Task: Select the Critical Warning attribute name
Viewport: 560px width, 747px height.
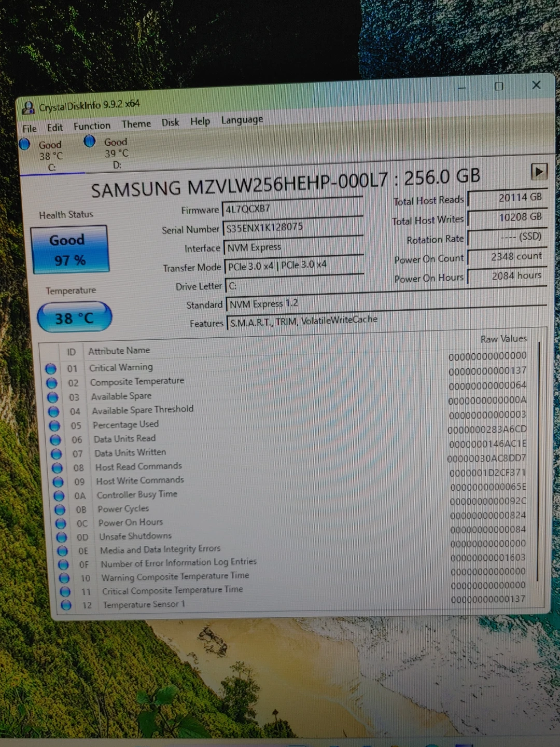Action: click(x=121, y=367)
